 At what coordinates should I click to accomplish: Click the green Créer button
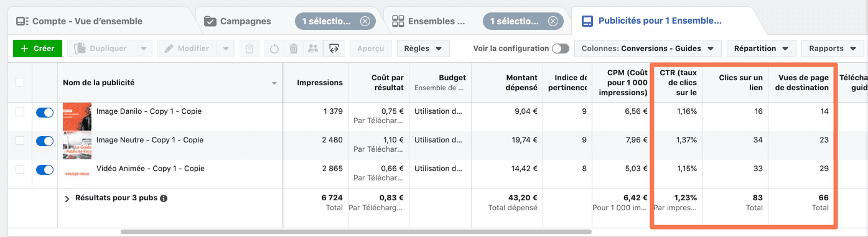pos(37,49)
